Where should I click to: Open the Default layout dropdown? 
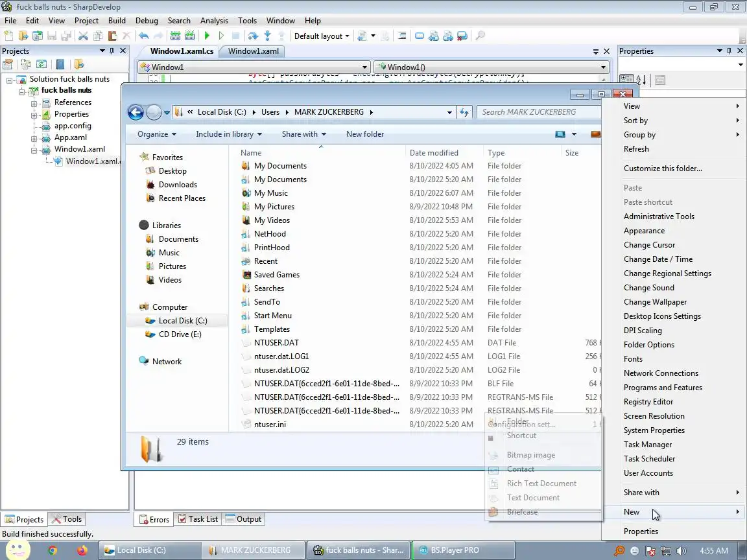[x=322, y=36]
